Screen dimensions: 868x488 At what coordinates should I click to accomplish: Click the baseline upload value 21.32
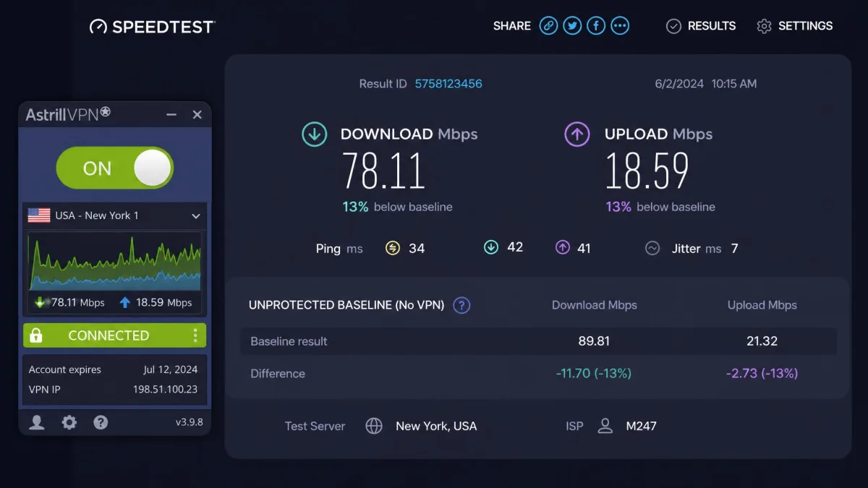[762, 341]
